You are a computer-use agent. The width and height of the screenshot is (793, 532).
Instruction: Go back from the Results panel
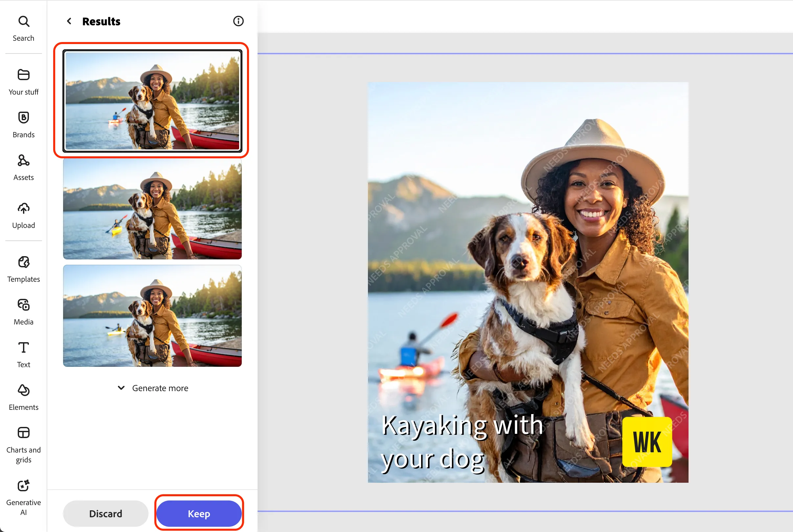pyautogui.click(x=69, y=21)
